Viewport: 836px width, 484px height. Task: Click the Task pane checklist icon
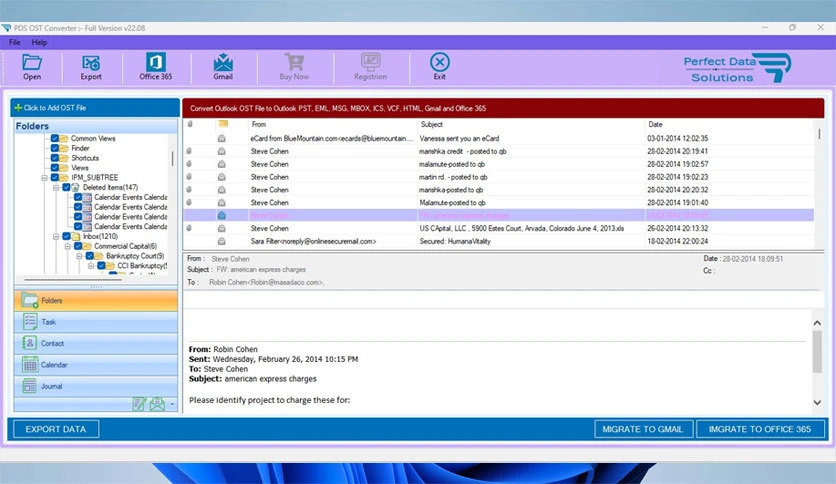pos(30,322)
